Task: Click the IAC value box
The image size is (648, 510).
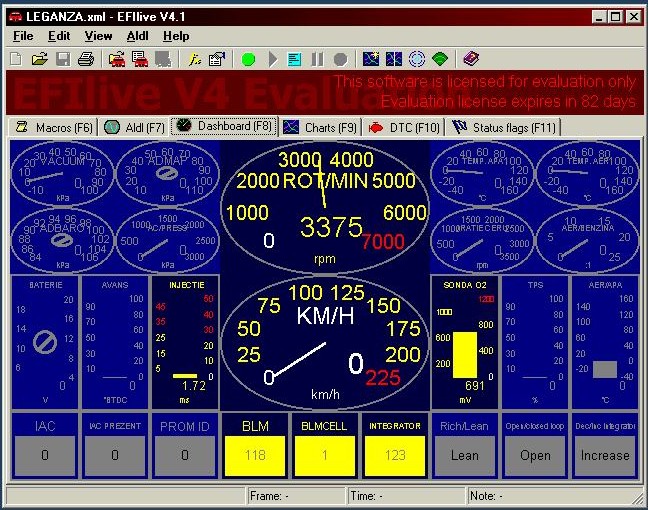Action: (x=45, y=455)
